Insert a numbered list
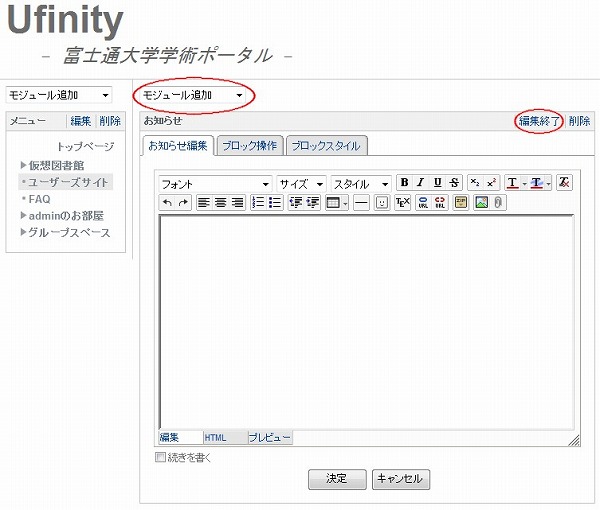Screen dimensions: 600x510 (258, 202)
